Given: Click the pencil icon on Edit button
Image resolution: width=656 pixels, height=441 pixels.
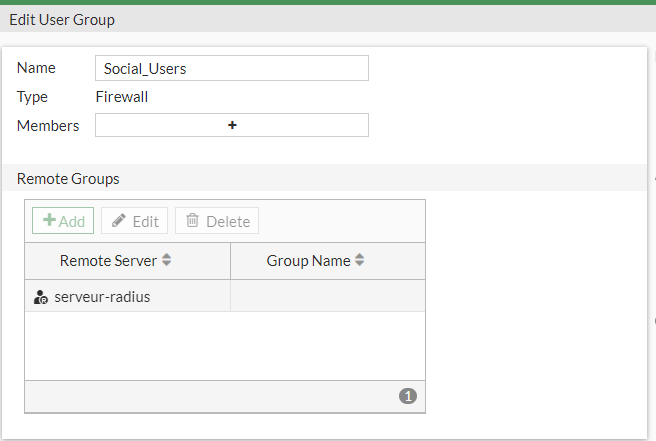Looking at the screenshot, I should point(119,221).
